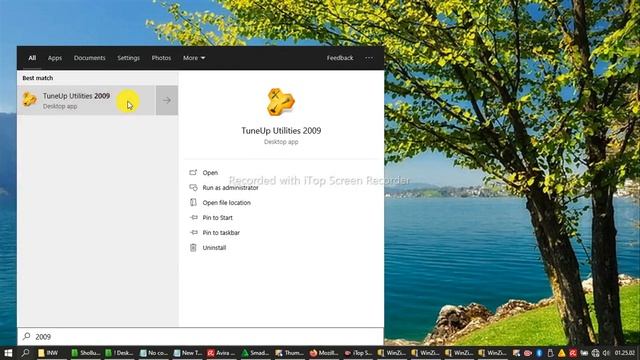The width and height of the screenshot is (640, 360).
Task: Click the Open file location icon
Action: 193,202
